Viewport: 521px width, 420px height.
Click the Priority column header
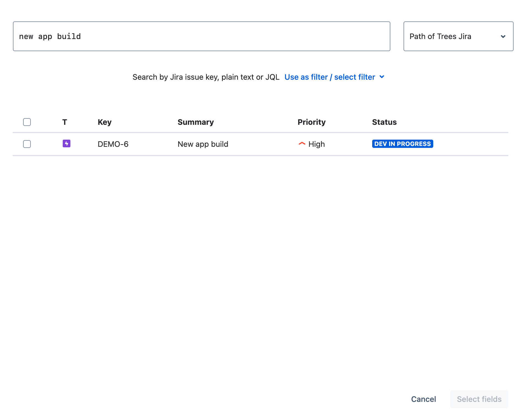[x=311, y=122]
